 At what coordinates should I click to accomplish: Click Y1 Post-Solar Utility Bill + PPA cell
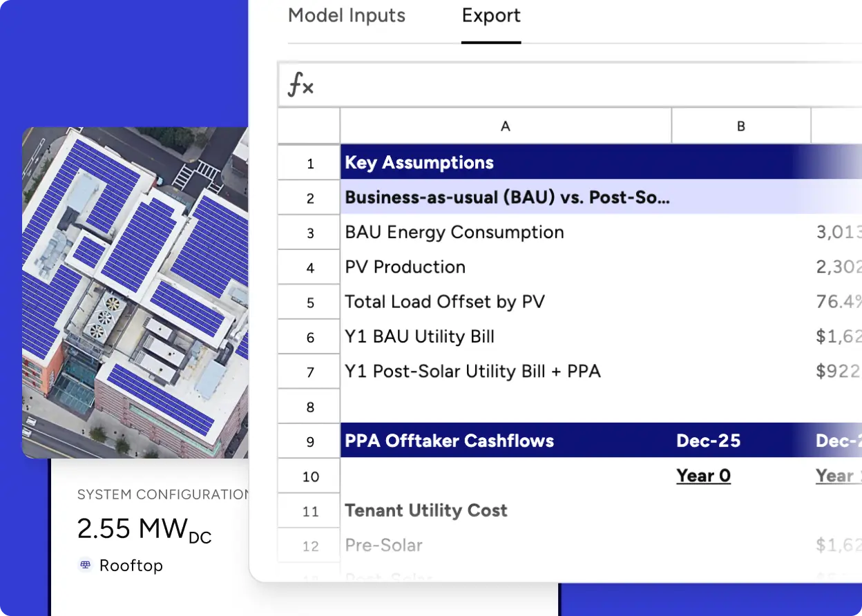click(506, 372)
